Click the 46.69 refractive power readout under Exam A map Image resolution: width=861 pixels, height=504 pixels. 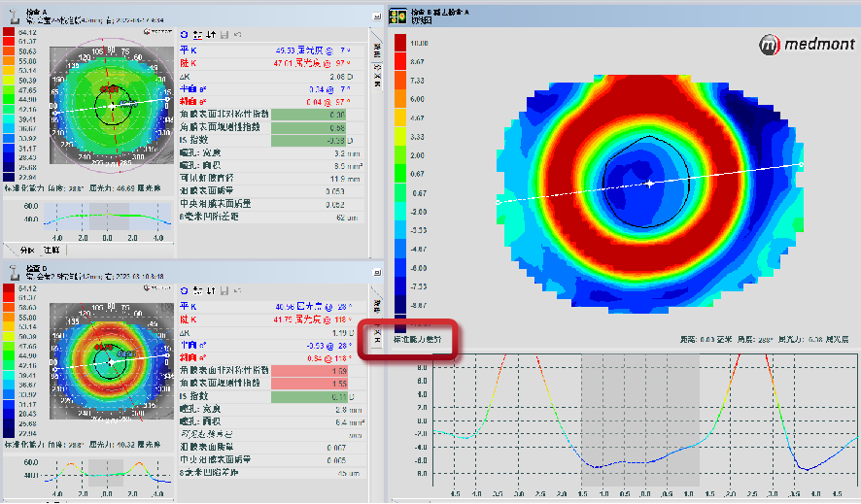125,188
